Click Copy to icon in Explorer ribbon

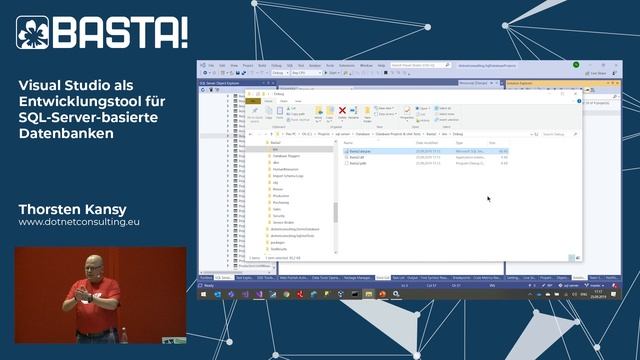[330, 111]
